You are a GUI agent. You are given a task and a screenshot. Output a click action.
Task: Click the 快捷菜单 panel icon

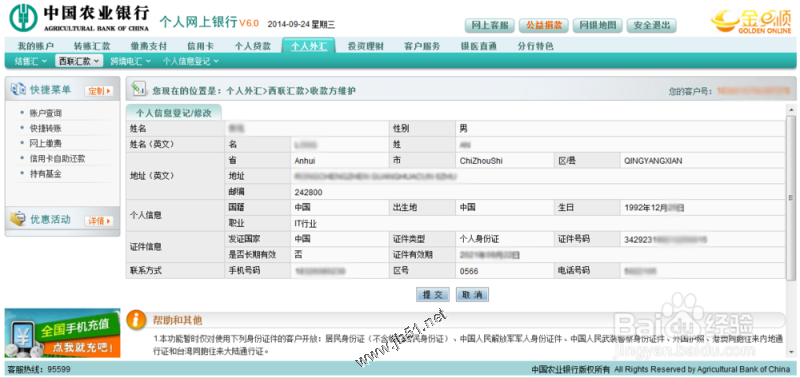18,89
